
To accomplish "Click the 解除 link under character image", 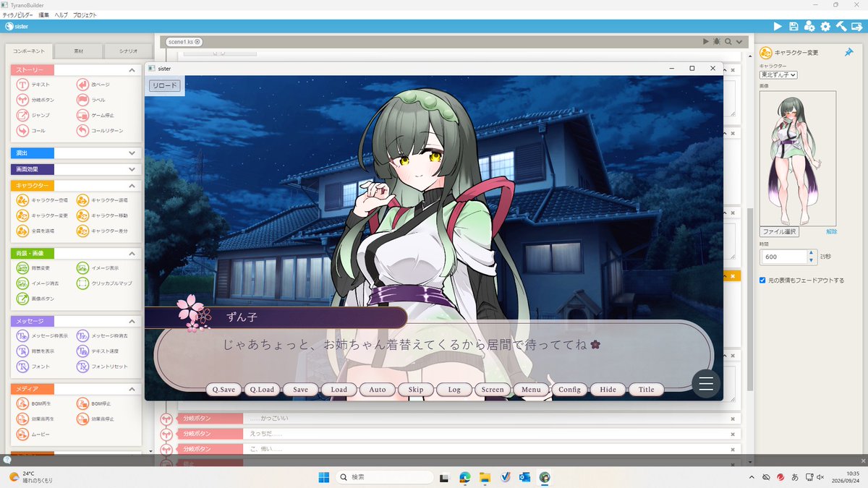I will (x=831, y=232).
